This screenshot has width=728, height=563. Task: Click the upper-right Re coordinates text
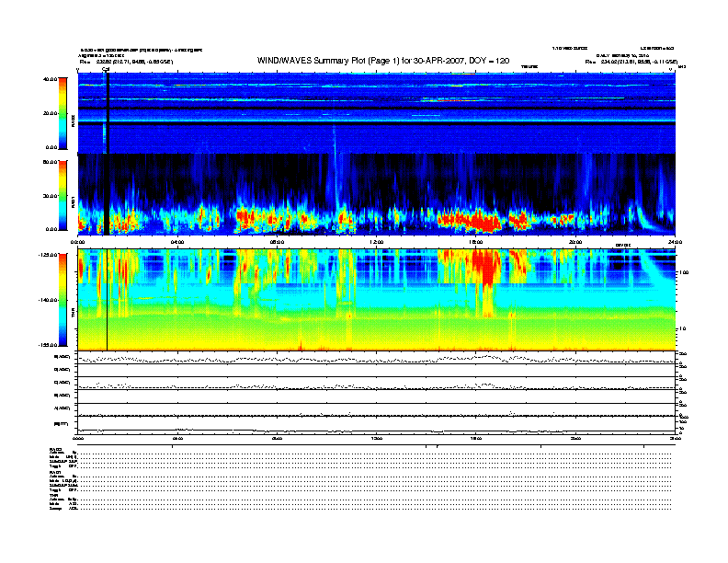(x=631, y=62)
